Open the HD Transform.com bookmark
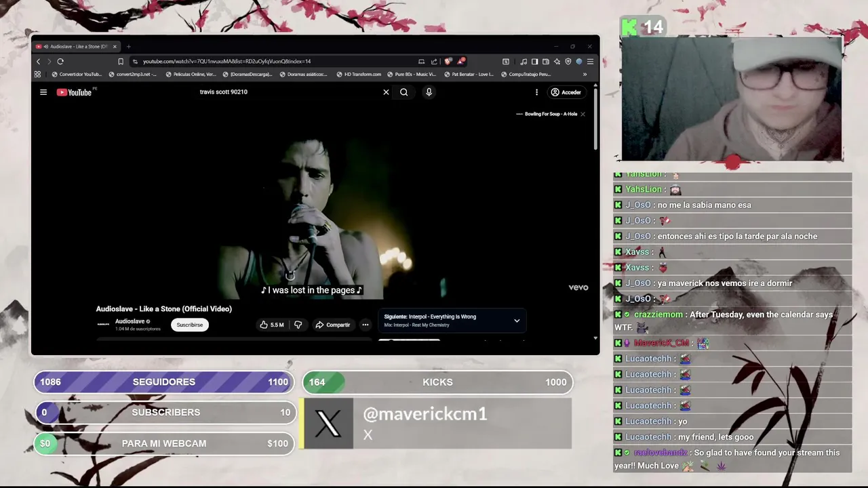The height and width of the screenshot is (488, 868). 359,74
